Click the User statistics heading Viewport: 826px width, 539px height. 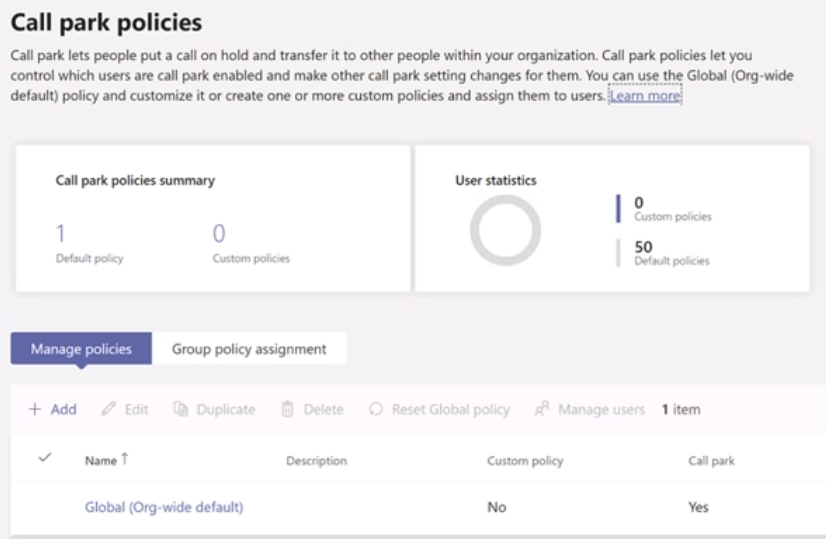(x=496, y=180)
